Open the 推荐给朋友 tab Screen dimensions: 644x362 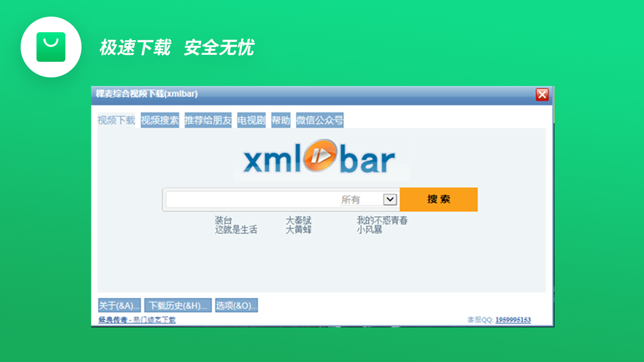(x=207, y=120)
